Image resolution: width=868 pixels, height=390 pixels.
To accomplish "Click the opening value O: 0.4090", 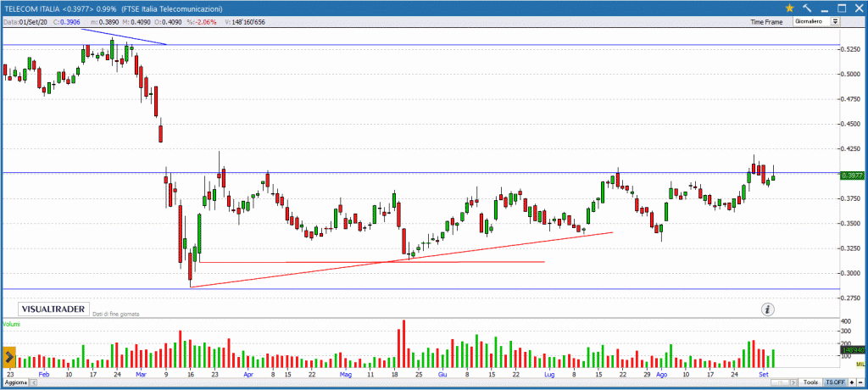I will [169, 22].
